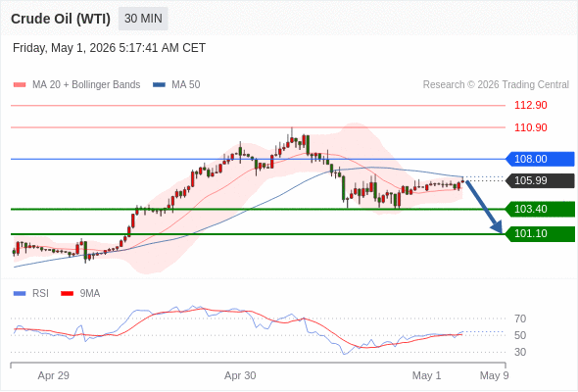Click the 110.90 resistance price label
578x392 pixels.
click(x=530, y=127)
